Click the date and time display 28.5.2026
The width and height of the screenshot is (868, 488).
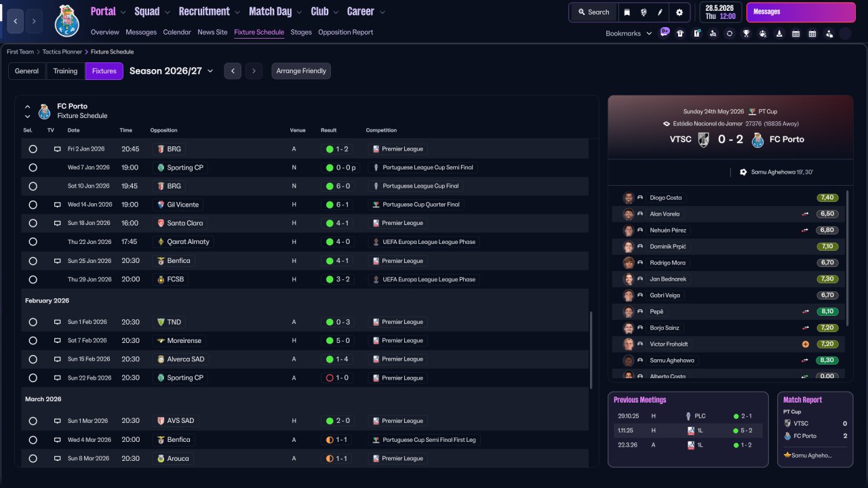[720, 12]
